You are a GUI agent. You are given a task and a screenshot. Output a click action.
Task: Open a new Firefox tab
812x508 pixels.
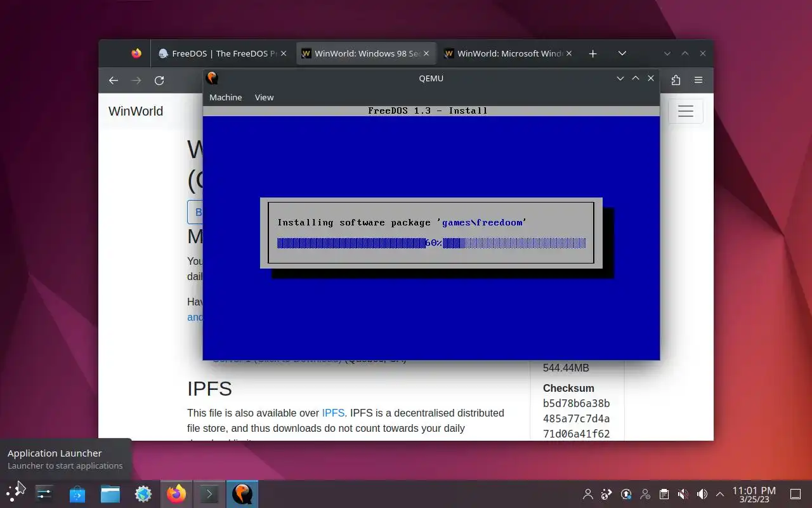click(593, 53)
